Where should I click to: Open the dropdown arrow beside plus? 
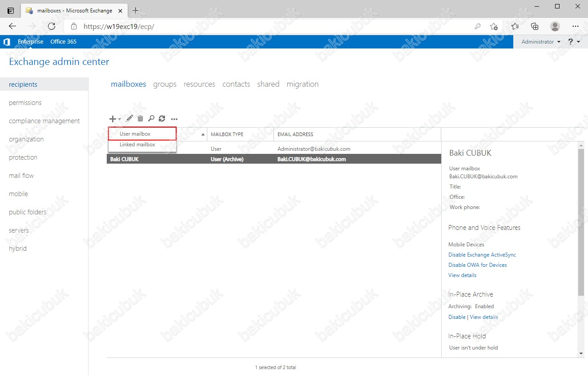click(119, 119)
